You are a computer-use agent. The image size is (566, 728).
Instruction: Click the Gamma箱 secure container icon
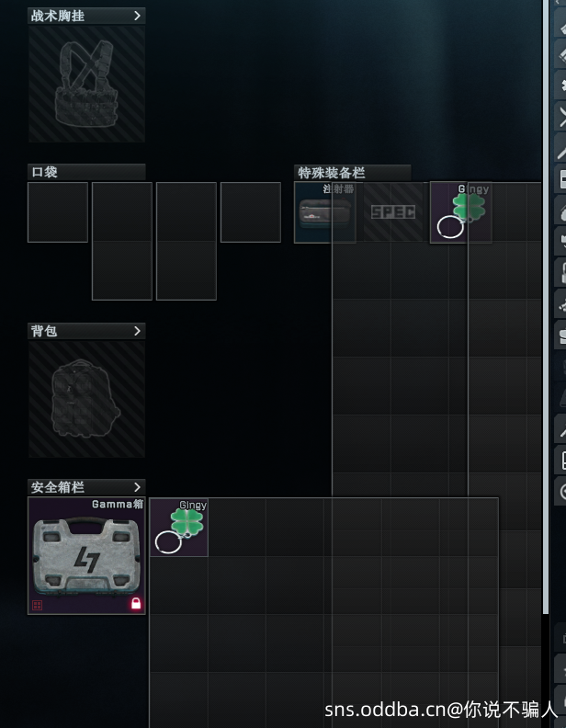(86, 556)
